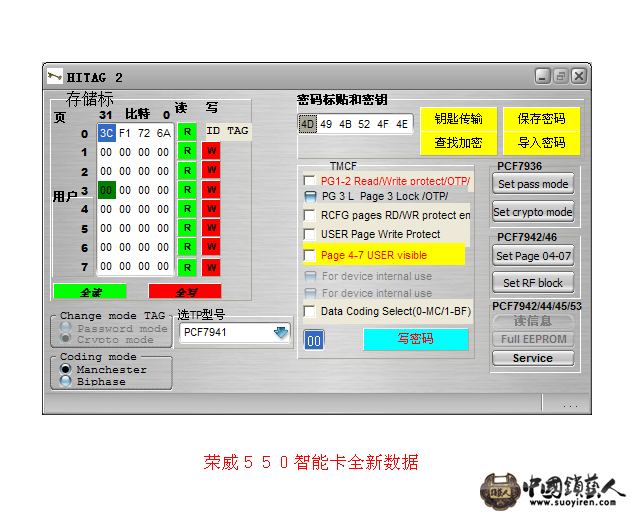
Task: Click the read R button for page 2
Action: (x=187, y=170)
